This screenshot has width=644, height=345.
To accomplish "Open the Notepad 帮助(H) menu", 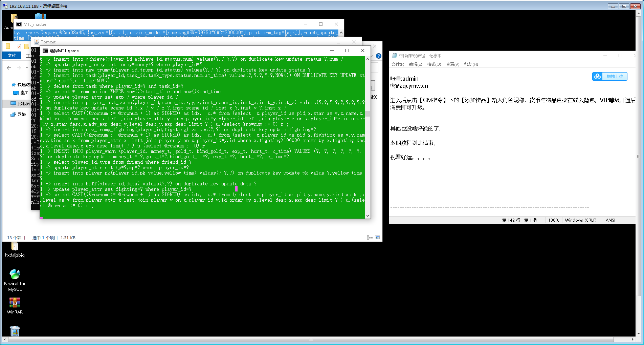I will tap(471, 64).
